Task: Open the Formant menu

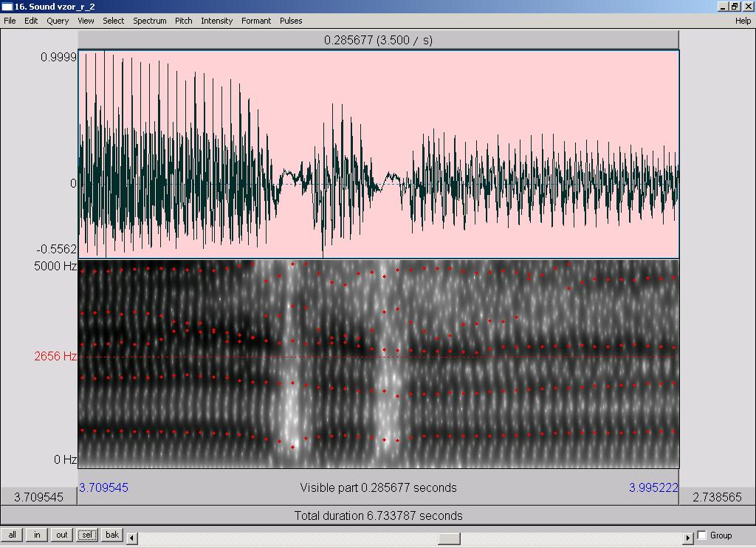Action: 256,21
